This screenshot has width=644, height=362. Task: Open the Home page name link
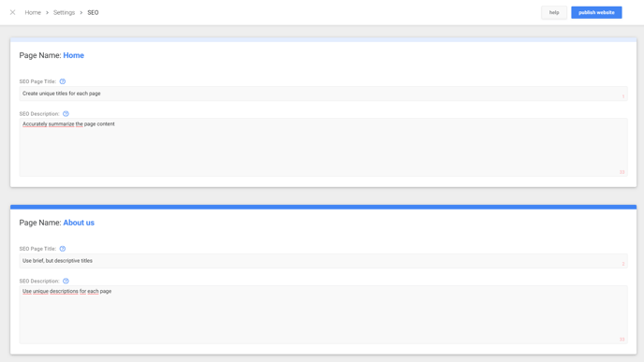pyautogui.click(x=74, y=55)
